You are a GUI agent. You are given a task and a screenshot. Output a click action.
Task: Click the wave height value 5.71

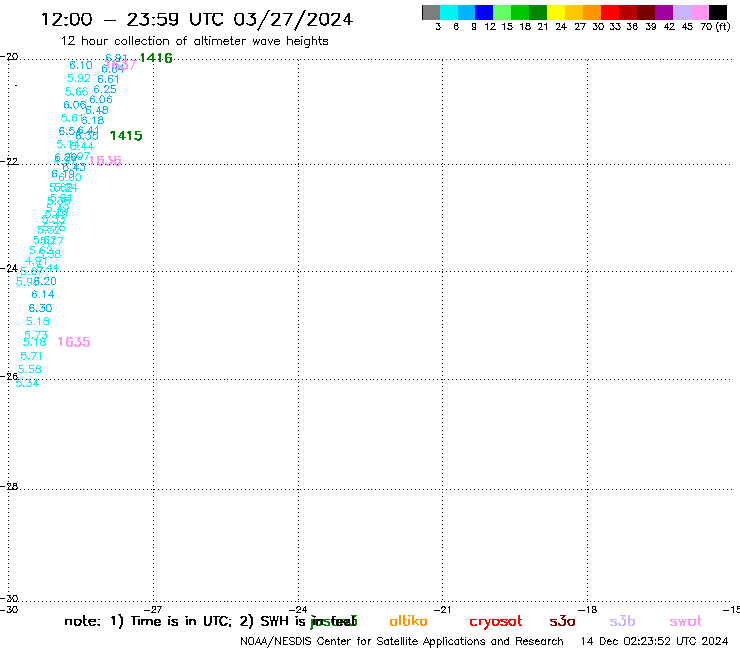(x=31, y=356)
